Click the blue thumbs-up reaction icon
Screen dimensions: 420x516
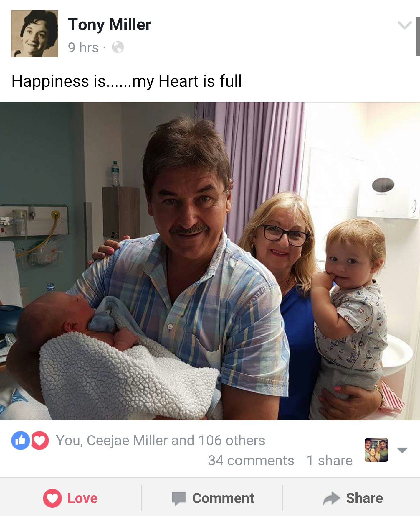click(20, 441)
